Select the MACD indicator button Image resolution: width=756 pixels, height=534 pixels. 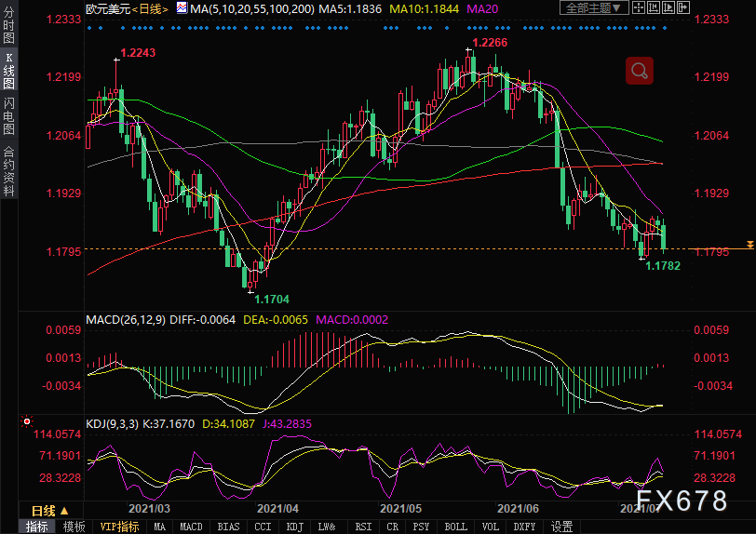(191, 527)
